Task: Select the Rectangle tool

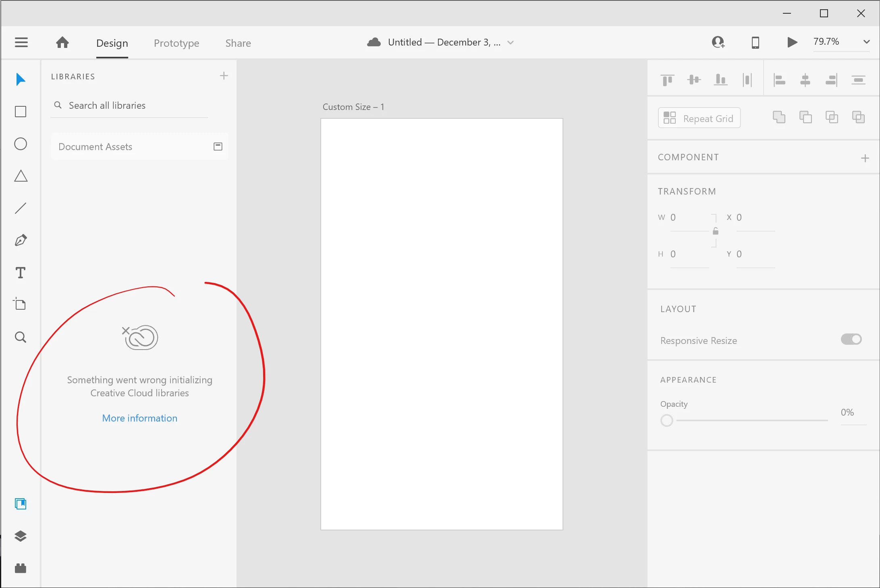Action: [x=21, y=112]
